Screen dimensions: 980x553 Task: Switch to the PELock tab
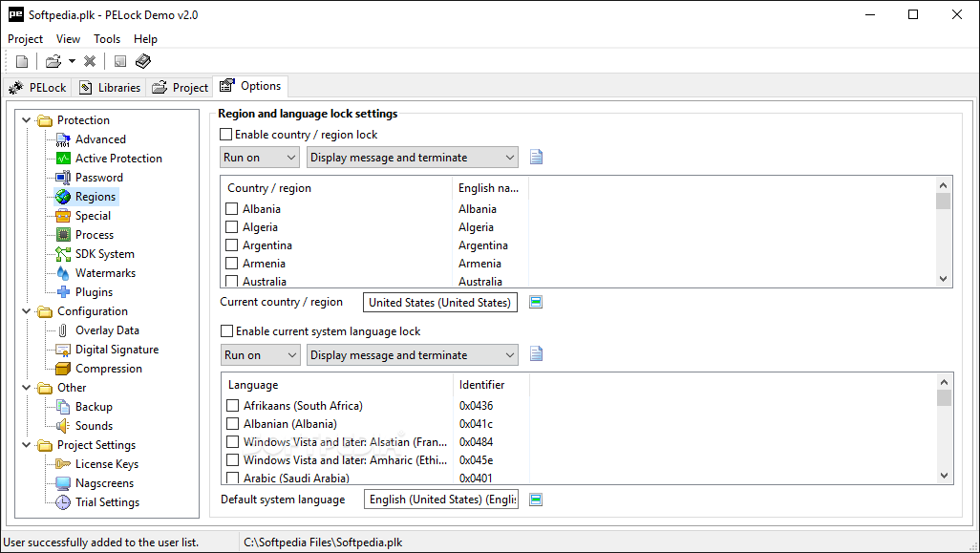[37, 88]
